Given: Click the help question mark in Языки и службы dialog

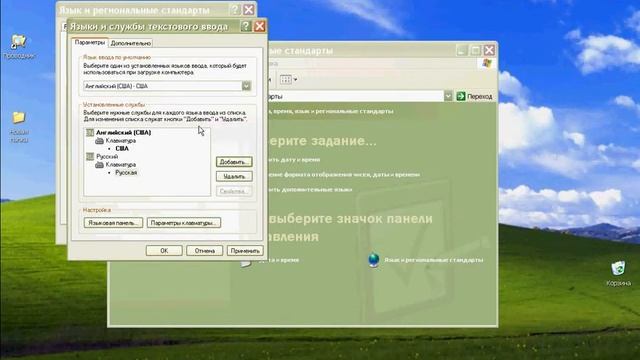Looking at the screenshot, I should pos(246,26).
